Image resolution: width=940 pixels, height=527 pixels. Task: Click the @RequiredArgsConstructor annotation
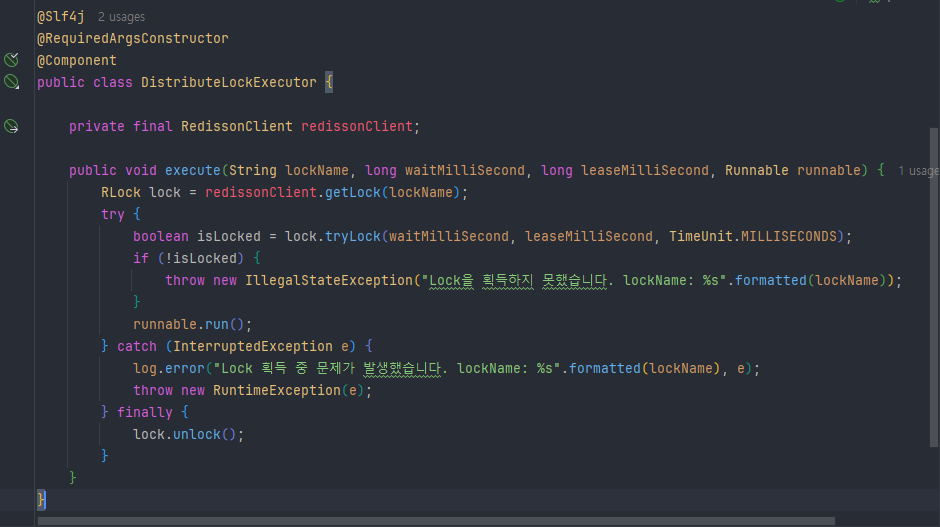pyautogui.click(x=132, y=38)
